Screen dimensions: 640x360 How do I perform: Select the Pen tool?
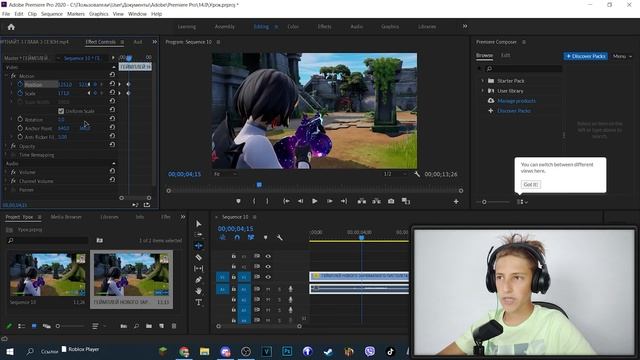coord(198,280)
